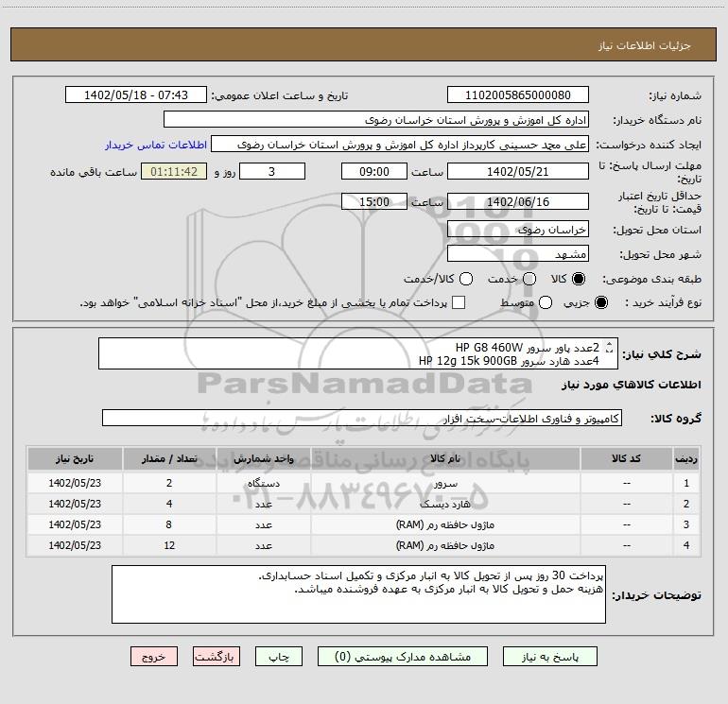728x704 pixels.
Task: Click the request creator name field
Action: [x=400, y=145]
